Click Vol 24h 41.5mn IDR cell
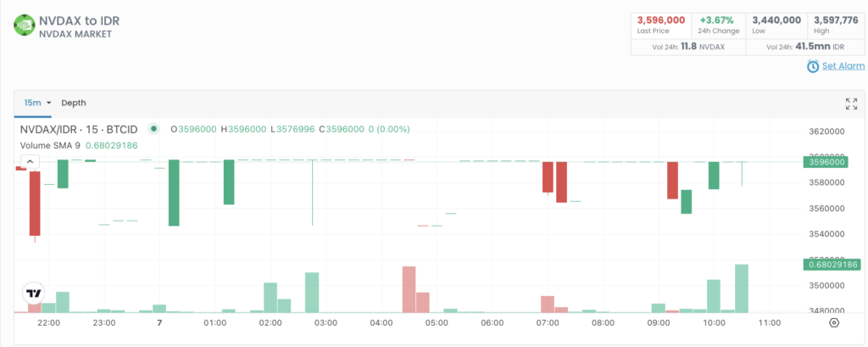The height and width of the screenshot is (347, 868). 805,48
